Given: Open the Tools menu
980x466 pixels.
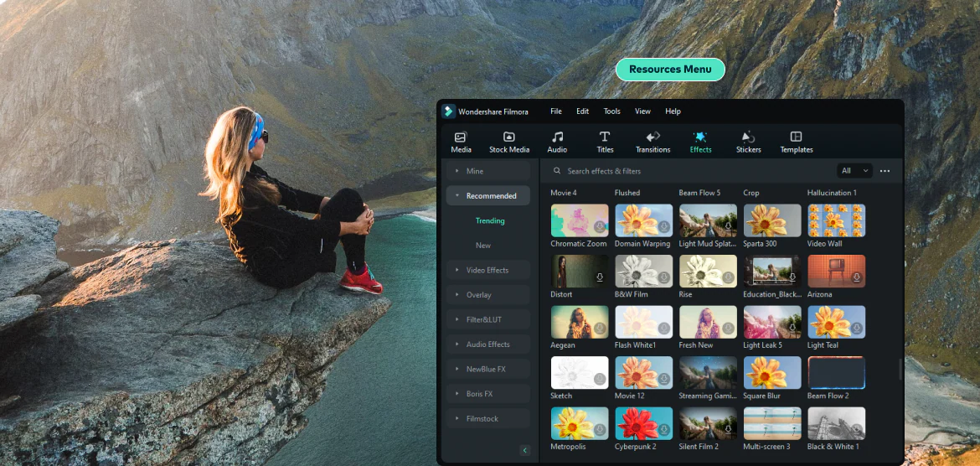Looking at the screenshot, I should click(612, 111).
